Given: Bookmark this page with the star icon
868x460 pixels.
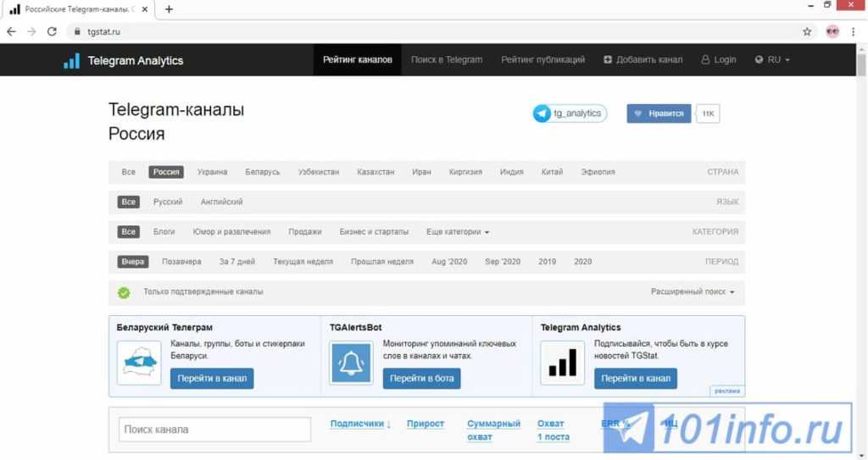Looking at the screenshot, I should (807, 31).
